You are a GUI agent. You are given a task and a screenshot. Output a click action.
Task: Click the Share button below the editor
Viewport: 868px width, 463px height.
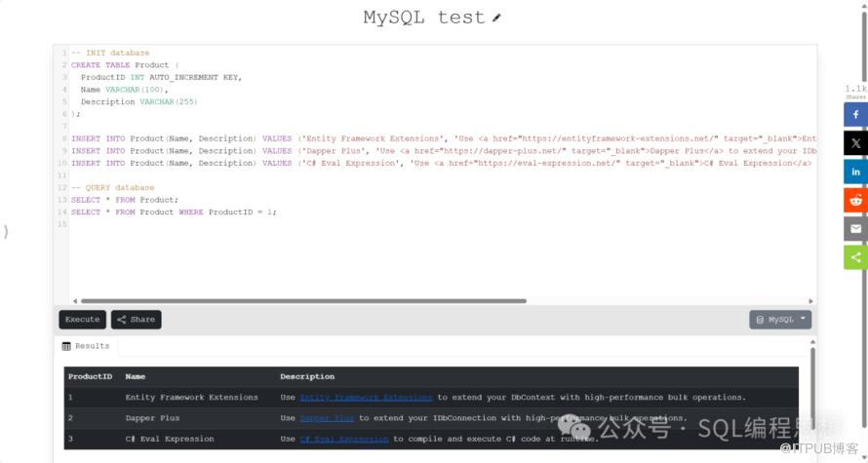click(x=137, y=319)
